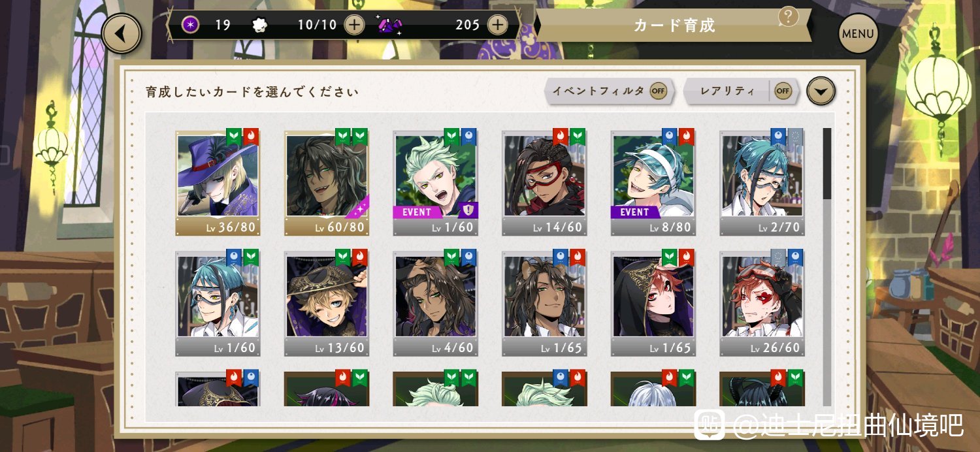This screenshot has width=980, height=452.
Task: Choose the Lv 60/80 dark-haired card
Action: pyautogui.click(x=327, y=182)
